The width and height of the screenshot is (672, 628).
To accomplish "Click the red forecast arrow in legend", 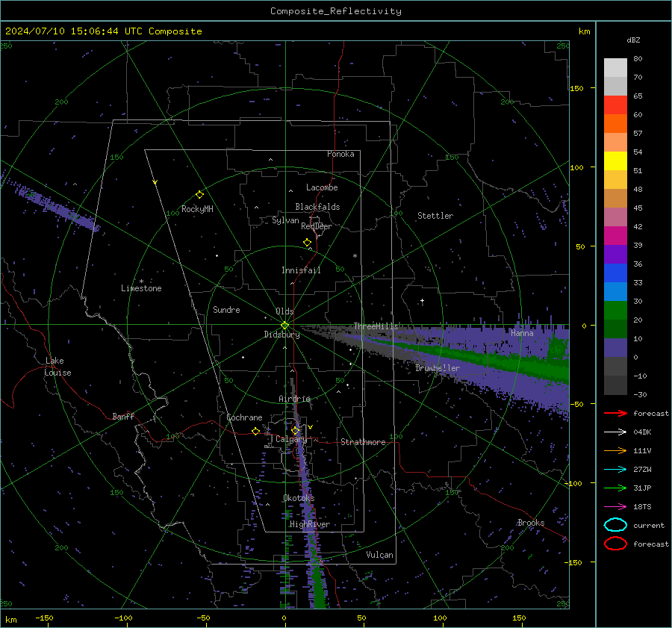I will [615, 413].
